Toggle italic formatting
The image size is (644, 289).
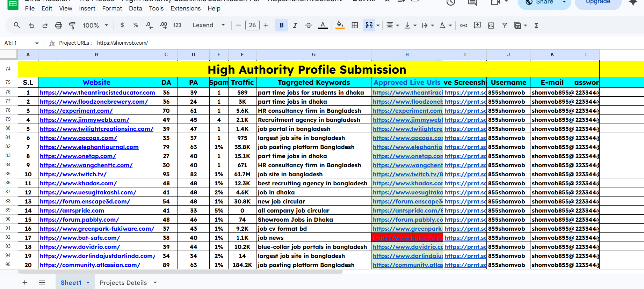295,25
